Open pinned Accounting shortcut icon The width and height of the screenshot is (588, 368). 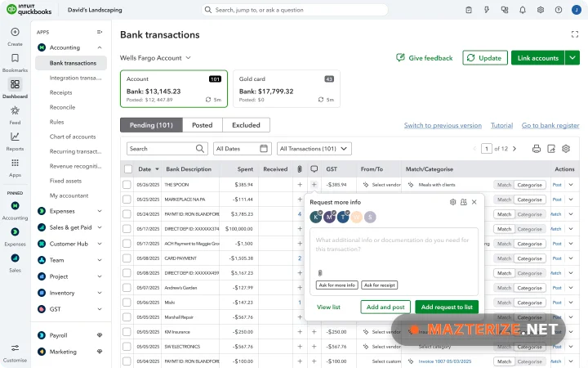(x=15, y=206)
